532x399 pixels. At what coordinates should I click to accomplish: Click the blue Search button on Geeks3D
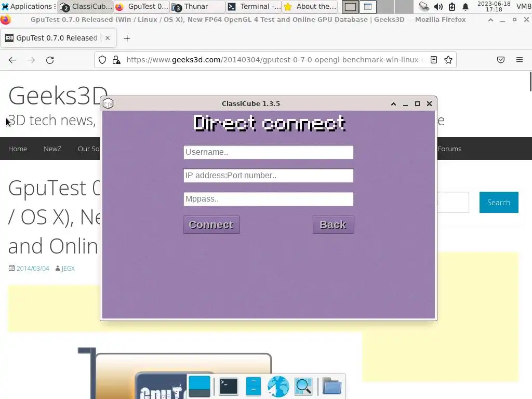tap(499, 203)
